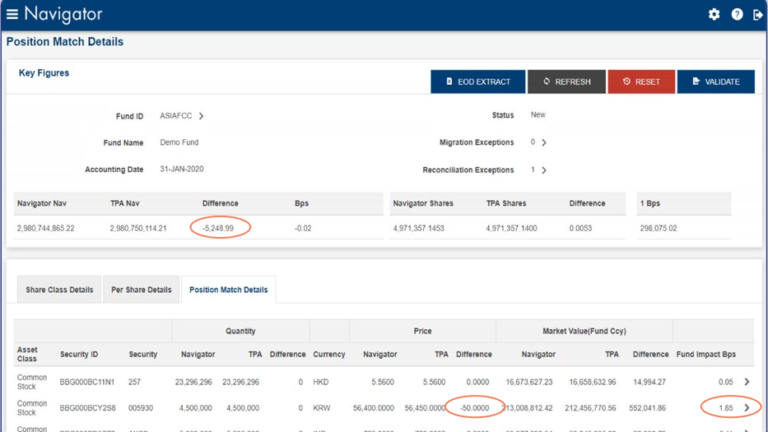Viewport: 768px width, 432px height.
Task: Click TPA Nav value 2,980,750,114.21
Action: click(x=138, y=228)
